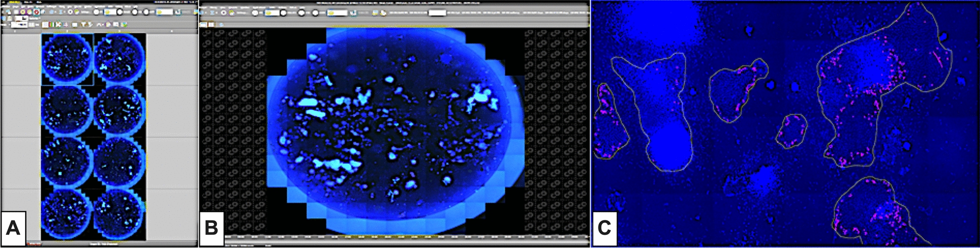Expand the first yellow-marked dropdown in panel B toolbar
Viewport: 980px width, 248px height.
pos(272,13)
